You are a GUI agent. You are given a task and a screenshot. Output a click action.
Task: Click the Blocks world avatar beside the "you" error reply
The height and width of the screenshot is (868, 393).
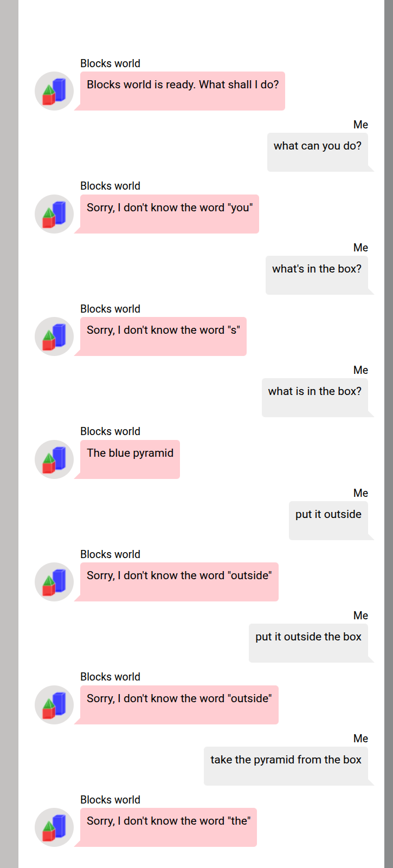[54, 214]
